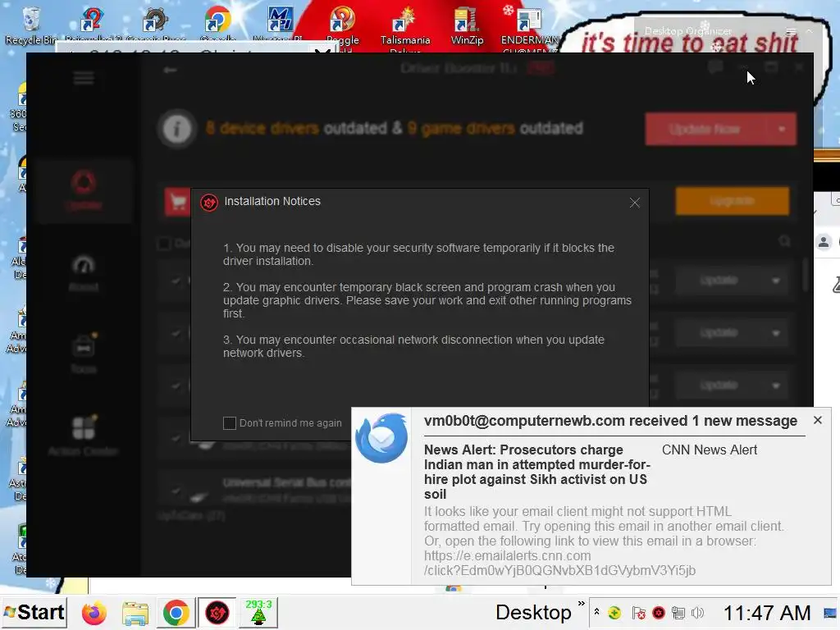Click the action flag tray icon
The height and width of the screenshot is (630, 840).
point(638,613)
